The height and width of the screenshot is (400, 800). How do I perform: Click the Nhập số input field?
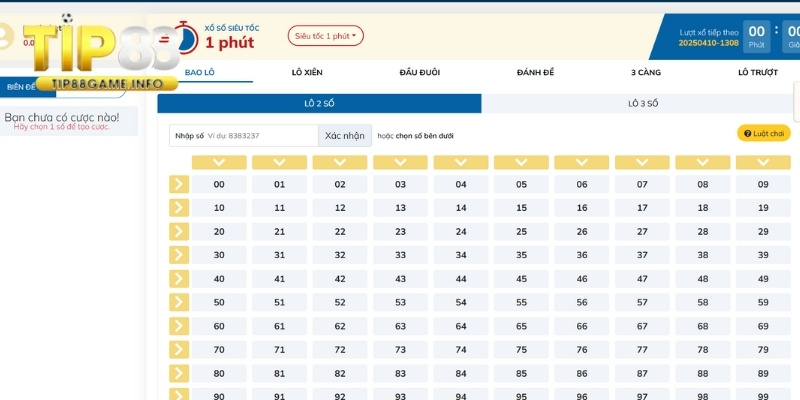(x=260, y=135)
